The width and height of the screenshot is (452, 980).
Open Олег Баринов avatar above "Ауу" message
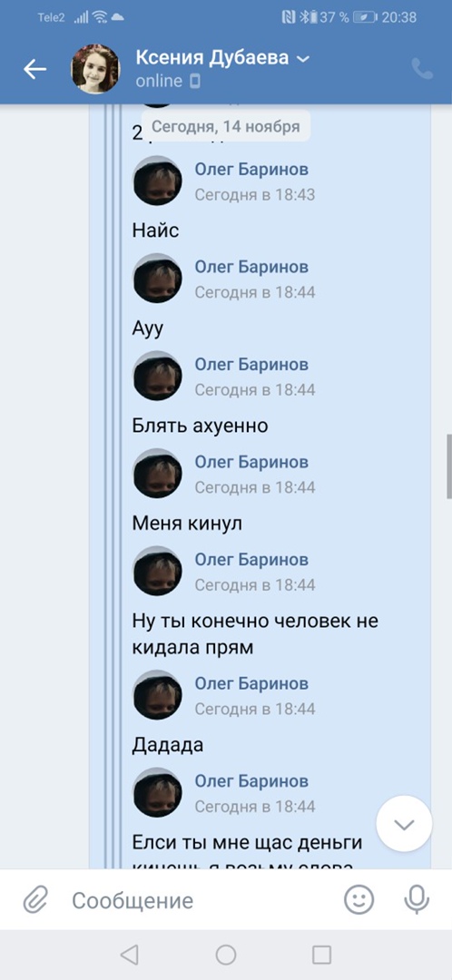158,279
